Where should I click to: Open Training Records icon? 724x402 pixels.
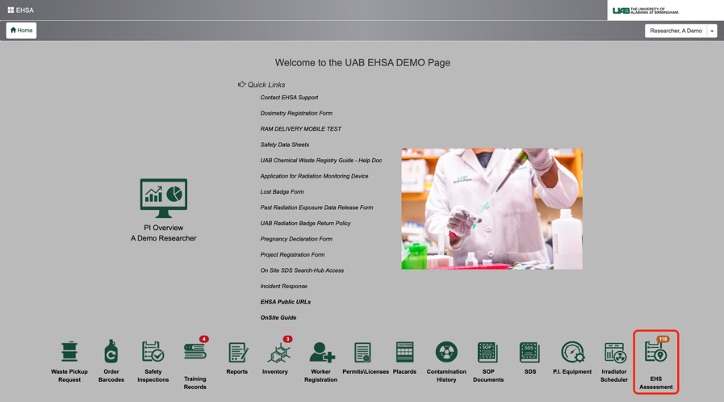195,352
